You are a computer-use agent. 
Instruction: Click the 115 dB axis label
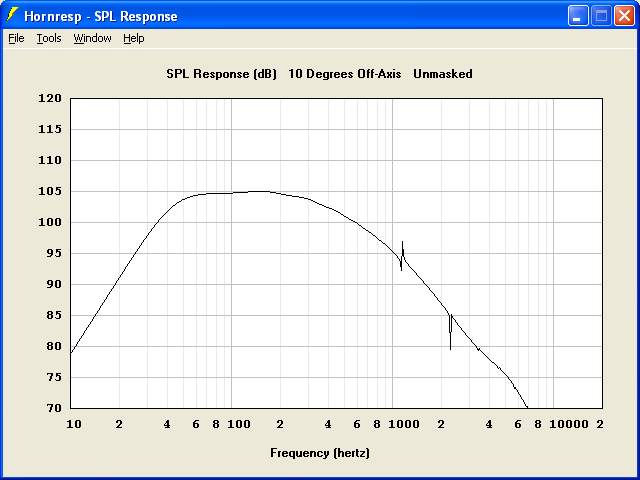click(50, 129)
